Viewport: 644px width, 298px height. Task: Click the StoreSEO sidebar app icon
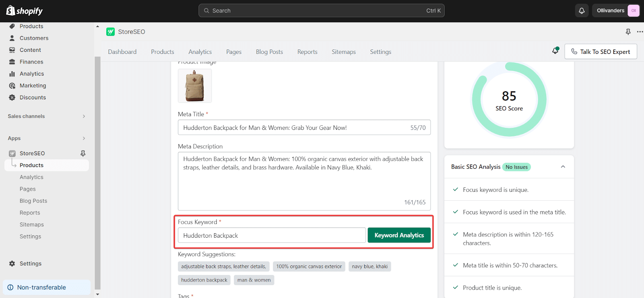click(x=12, y=153)
